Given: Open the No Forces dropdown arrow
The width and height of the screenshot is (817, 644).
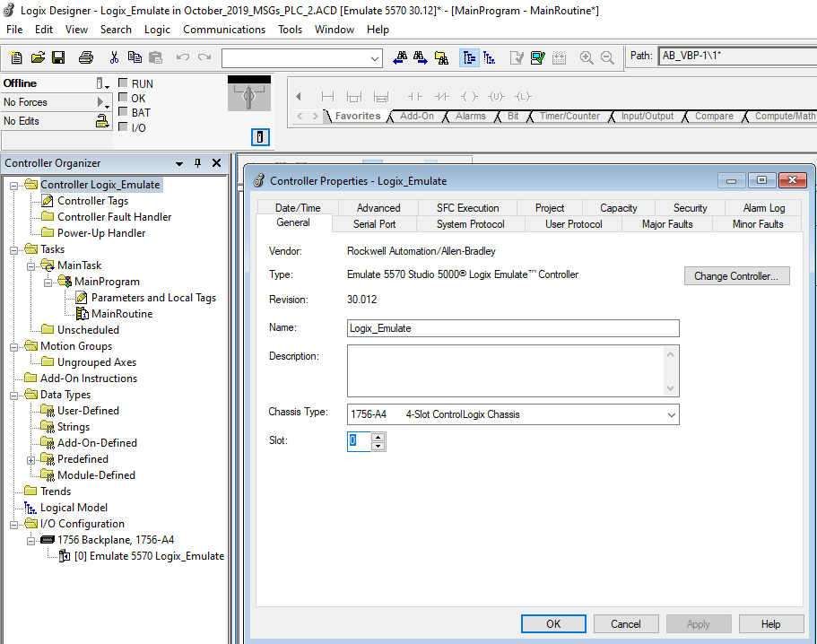Looking at the screenshot, I should click(102, 102).
